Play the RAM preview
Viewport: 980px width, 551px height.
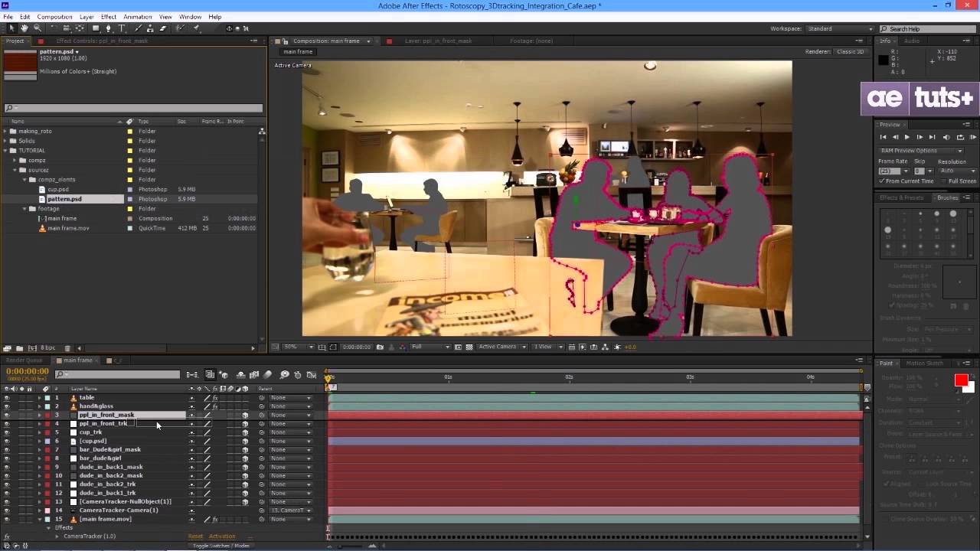pyautogui.click(x=973, y=137)
